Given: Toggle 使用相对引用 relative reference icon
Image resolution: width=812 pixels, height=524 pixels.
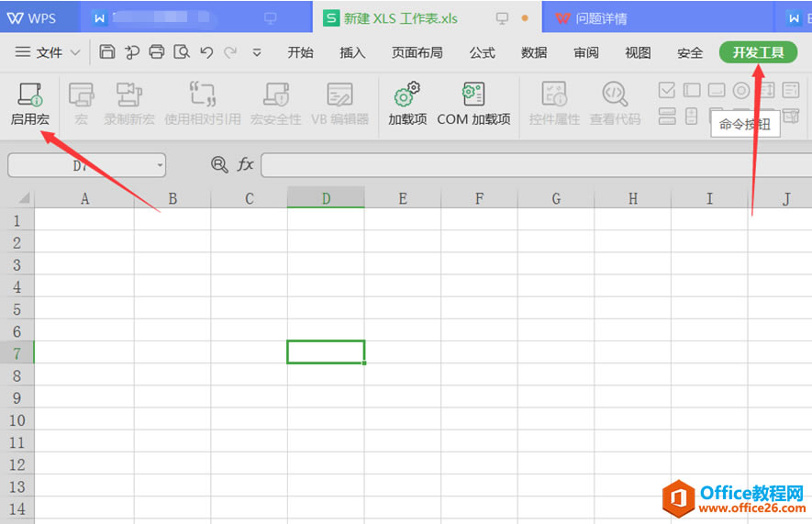Looking at the screenshot, I should point(203,104).
